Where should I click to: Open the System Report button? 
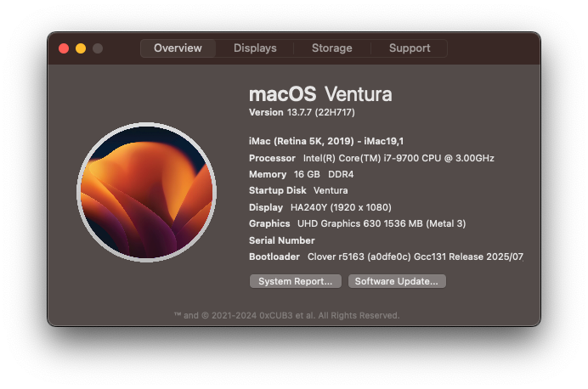pos(296,281)
